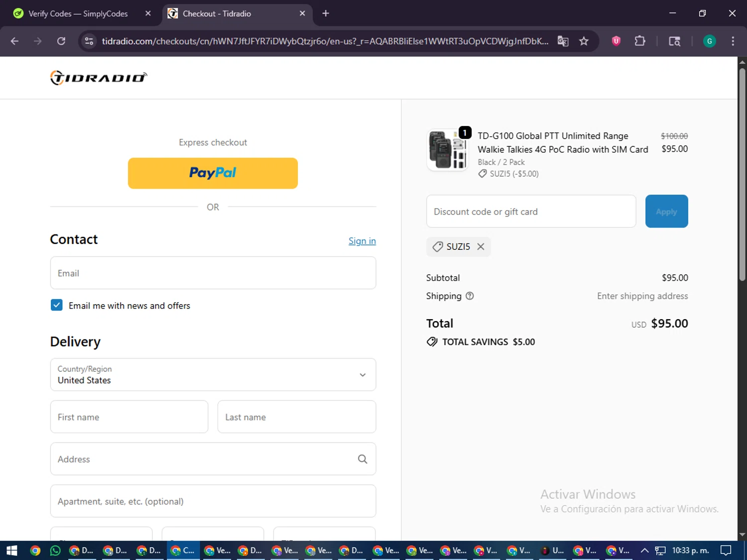Click the Enter shipping address text
Viewport: 747px width, 560px height.
642,296
